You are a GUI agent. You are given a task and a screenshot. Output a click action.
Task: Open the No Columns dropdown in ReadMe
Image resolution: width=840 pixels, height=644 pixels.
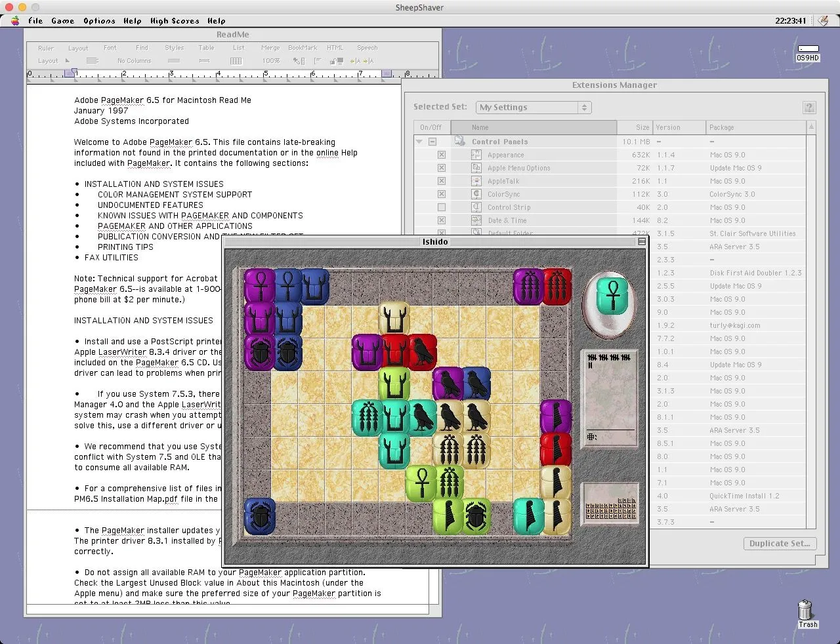[x=135, y=61]
